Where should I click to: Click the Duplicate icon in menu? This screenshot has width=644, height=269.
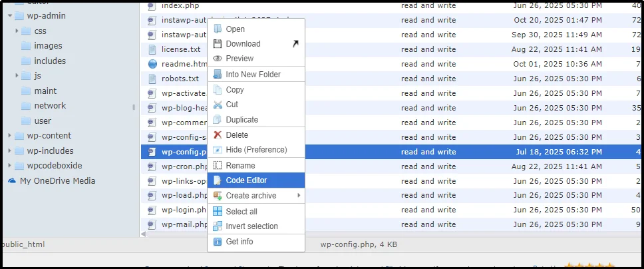tap(218, 120)
